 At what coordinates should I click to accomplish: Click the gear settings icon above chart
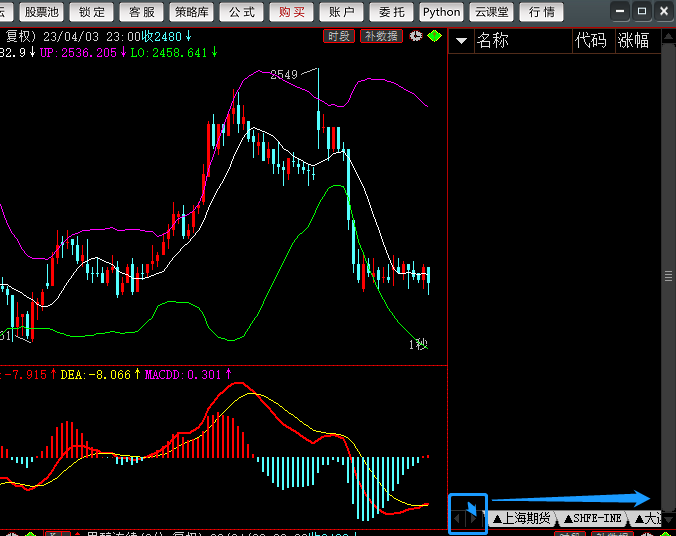(x=415, y=36)
